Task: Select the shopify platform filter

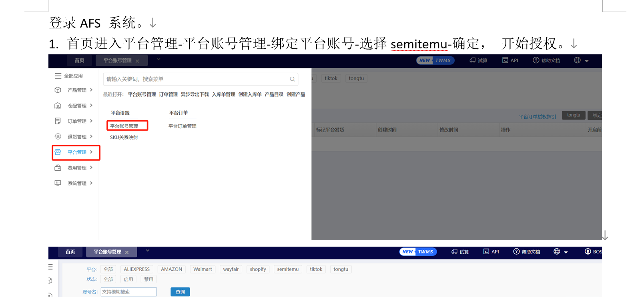Action: [258, 269]
